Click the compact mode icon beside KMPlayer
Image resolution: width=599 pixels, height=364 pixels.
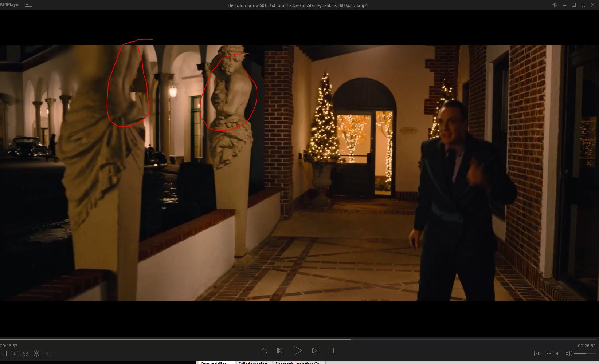(28, 5)
